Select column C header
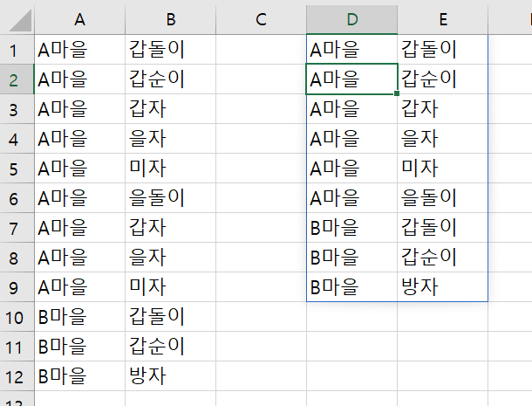 click(x=262, y=20)
